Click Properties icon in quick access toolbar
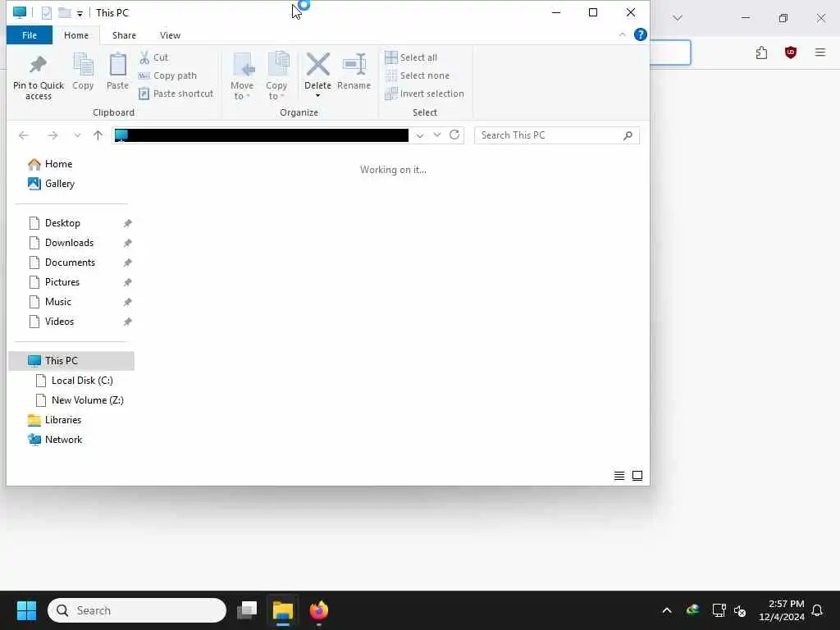The image size is (840, 630). pos(47,13)
